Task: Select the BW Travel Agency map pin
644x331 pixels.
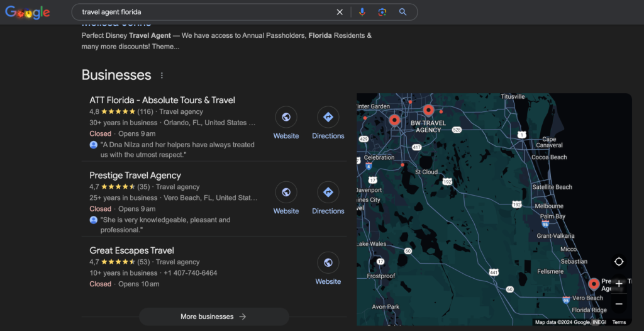Action: coord(428,111)
